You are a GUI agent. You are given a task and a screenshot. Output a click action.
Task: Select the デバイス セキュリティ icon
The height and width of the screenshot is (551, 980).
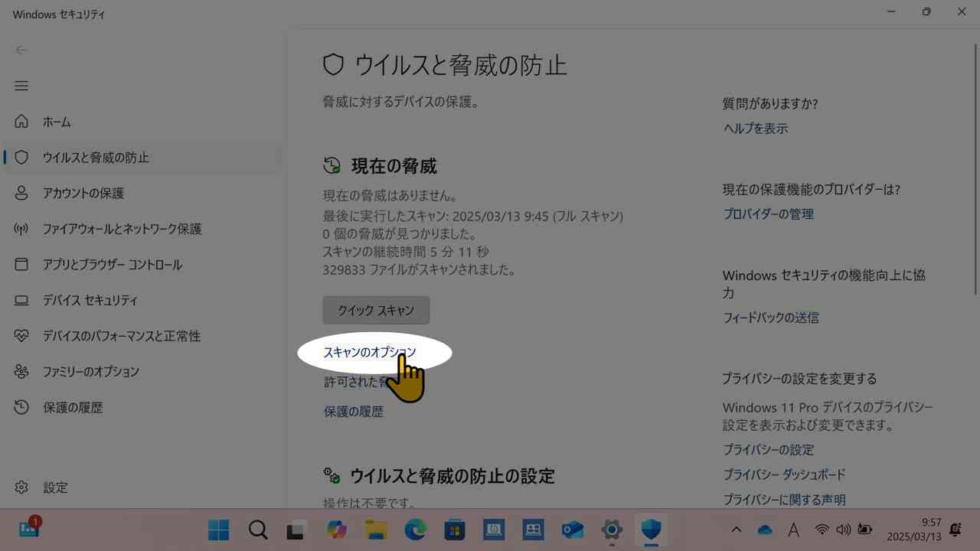pos(21,300)
